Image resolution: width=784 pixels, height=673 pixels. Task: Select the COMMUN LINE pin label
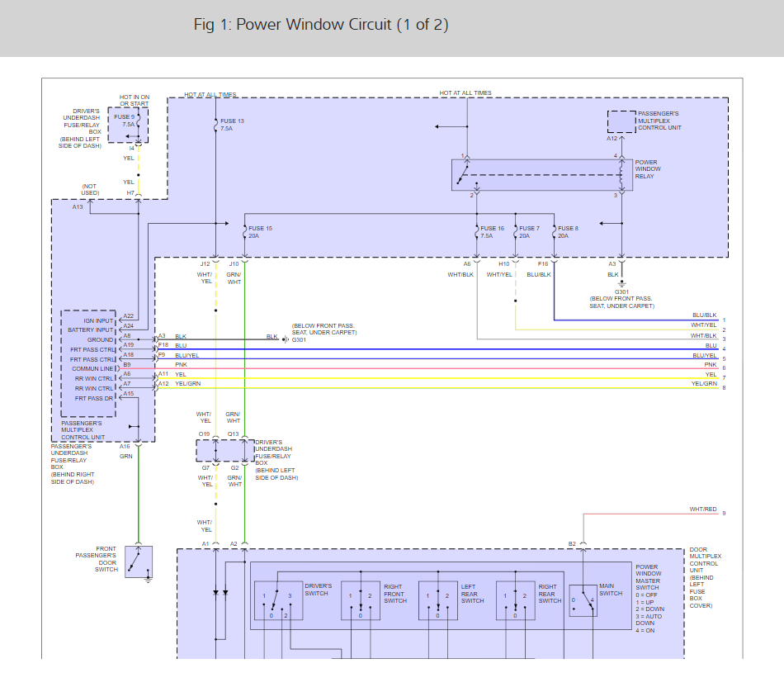92,368
